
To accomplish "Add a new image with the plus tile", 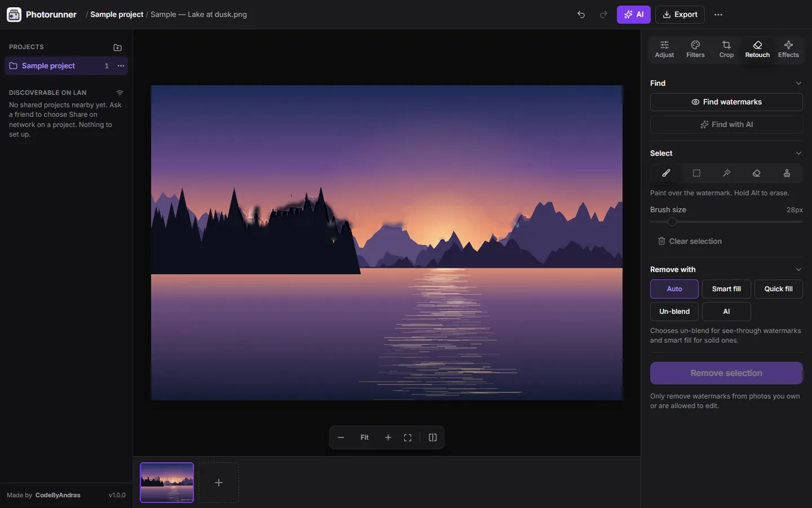I will [219, 483].
